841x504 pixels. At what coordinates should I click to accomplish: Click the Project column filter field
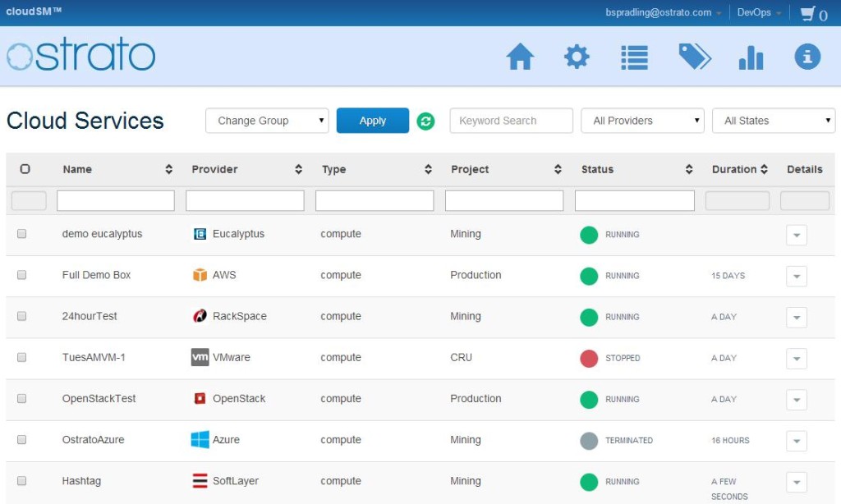coord(504,200)
